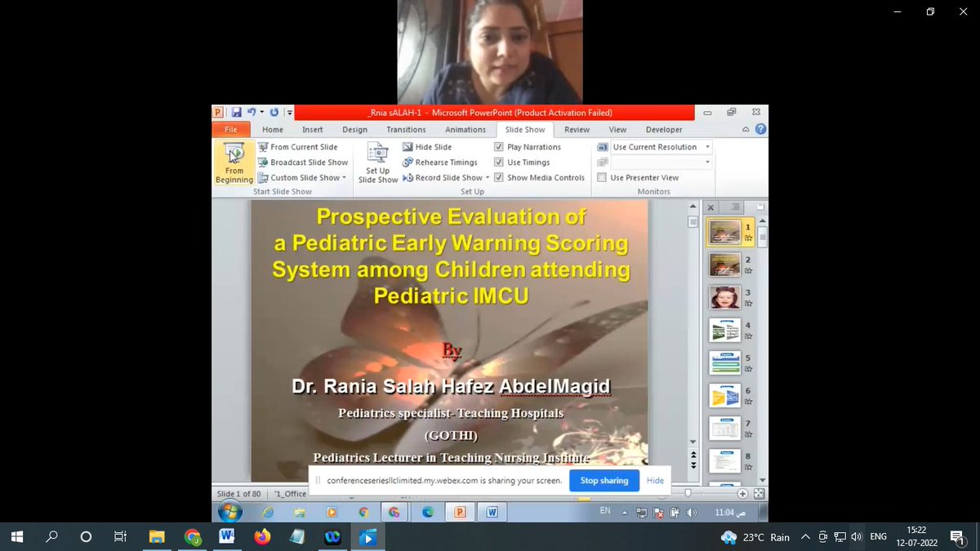
Task: Open Chrome in host Windows taskbar
Action: pyautogui.click(x=193, y=537)
